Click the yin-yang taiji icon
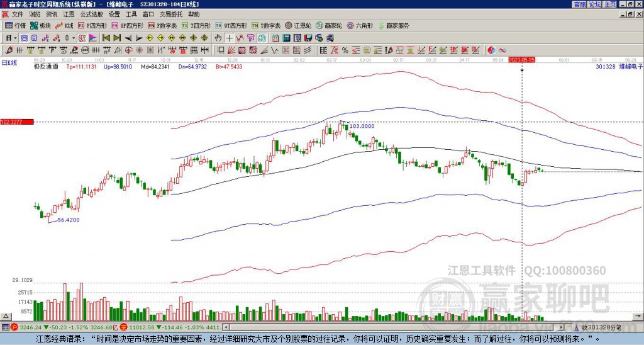Image resolution: width=644 pixels, height=345 pixels. [x=491, y=50]
